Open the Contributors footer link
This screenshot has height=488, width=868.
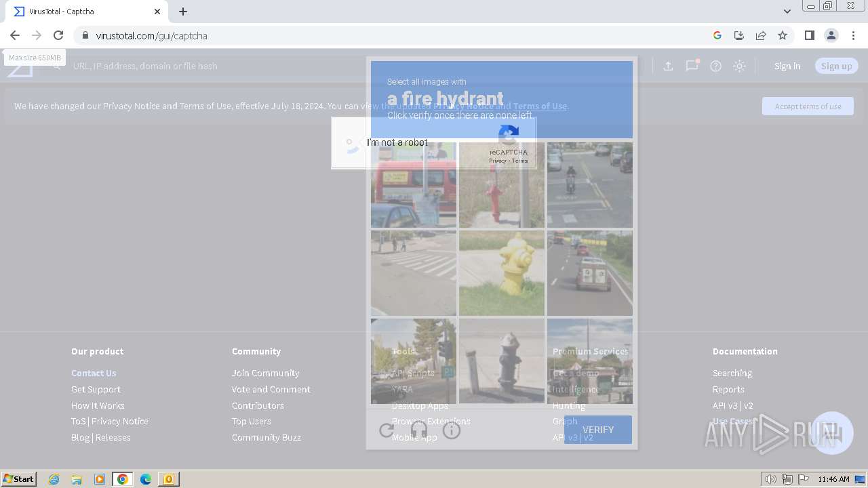coord(258,405)
